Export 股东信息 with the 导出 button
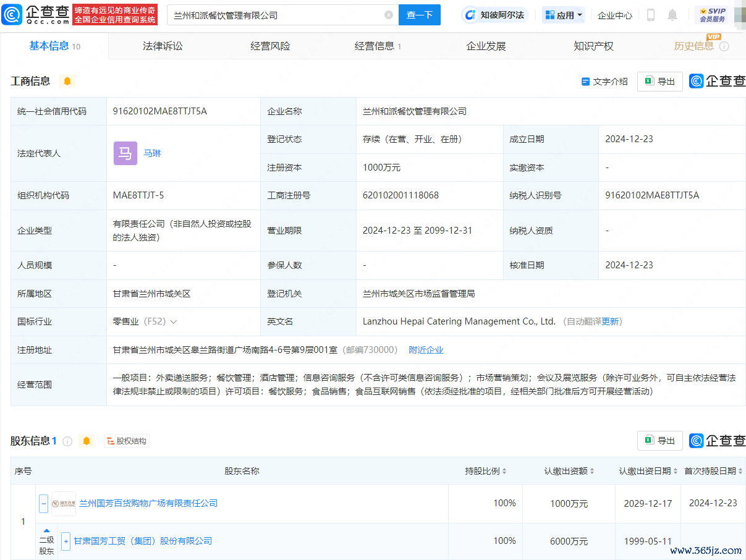The height and width of the screenshot is (560, 746). (660, 441)
